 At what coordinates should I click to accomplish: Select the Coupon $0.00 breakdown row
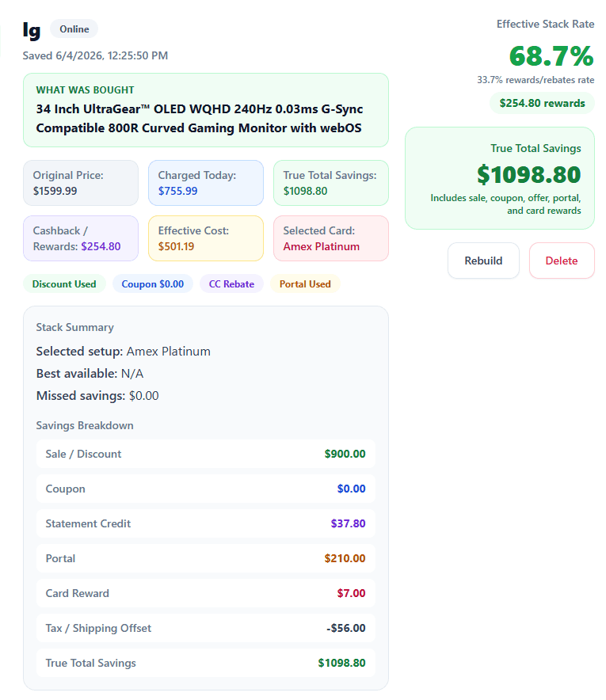[x=206, y=489]
